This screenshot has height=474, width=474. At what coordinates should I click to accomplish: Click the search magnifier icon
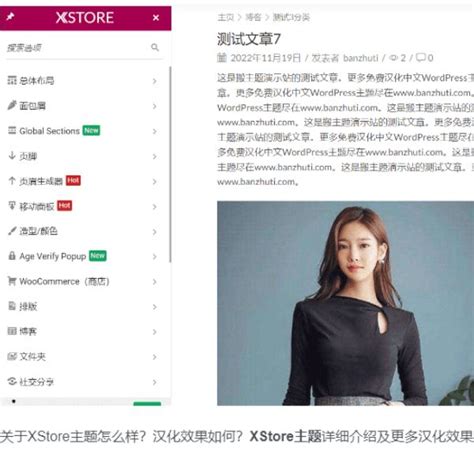pos(155,47)
